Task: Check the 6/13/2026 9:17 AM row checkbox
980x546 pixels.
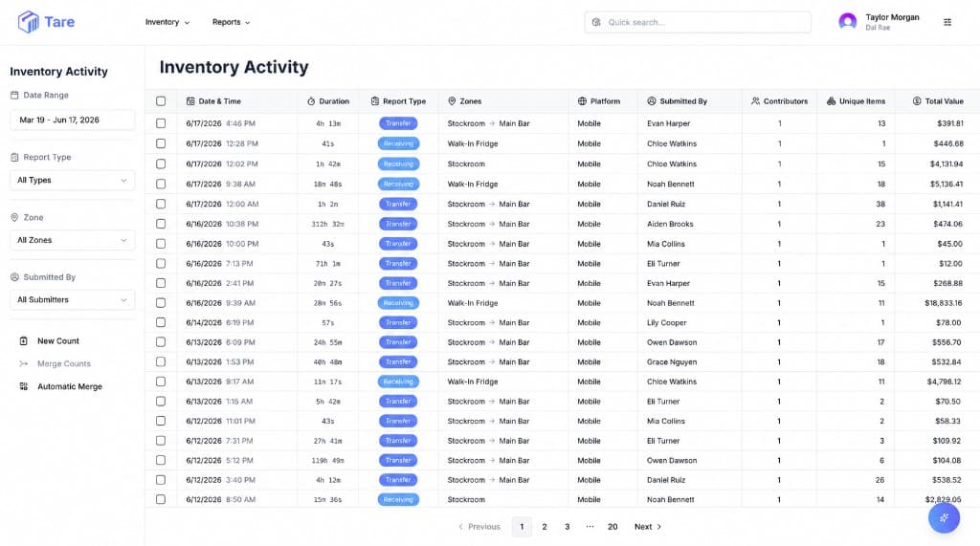Action: 161,382
